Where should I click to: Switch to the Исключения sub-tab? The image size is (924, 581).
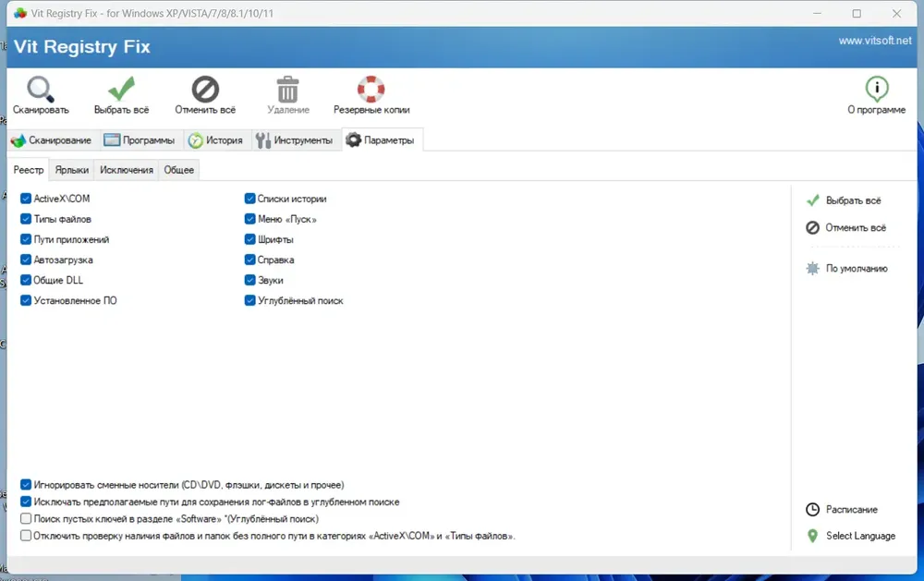point(127,170)
